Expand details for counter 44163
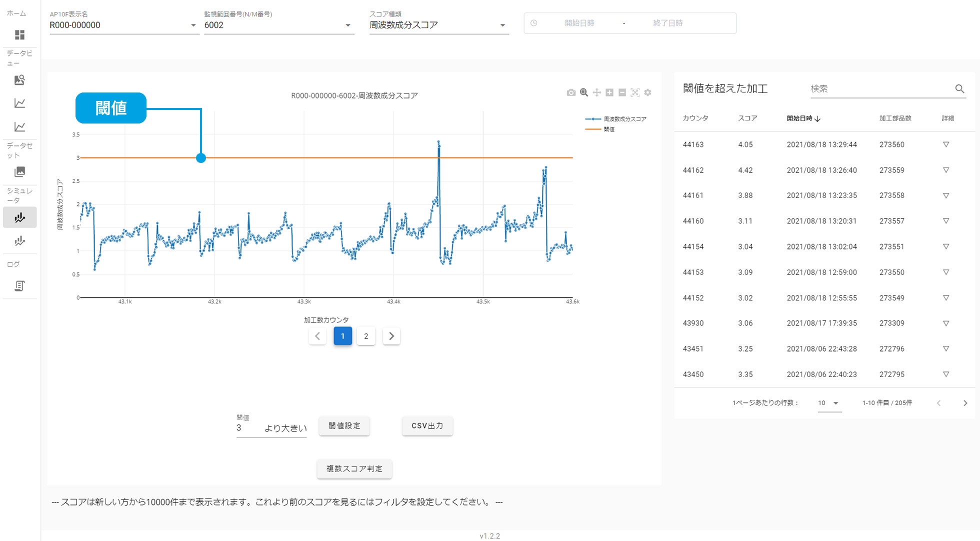This screenshot has height=541, width=980. (946, 144)
